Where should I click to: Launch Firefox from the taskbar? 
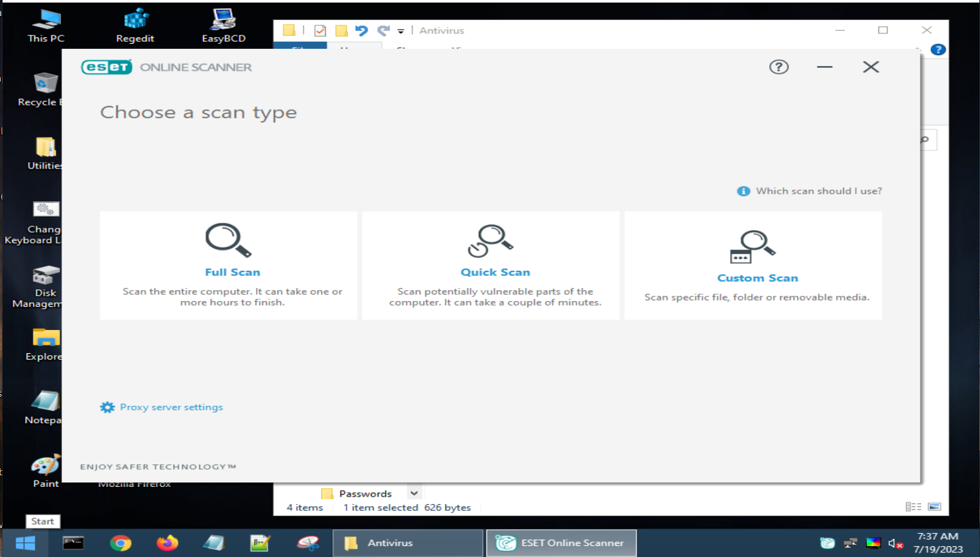(x=167, y=543)
